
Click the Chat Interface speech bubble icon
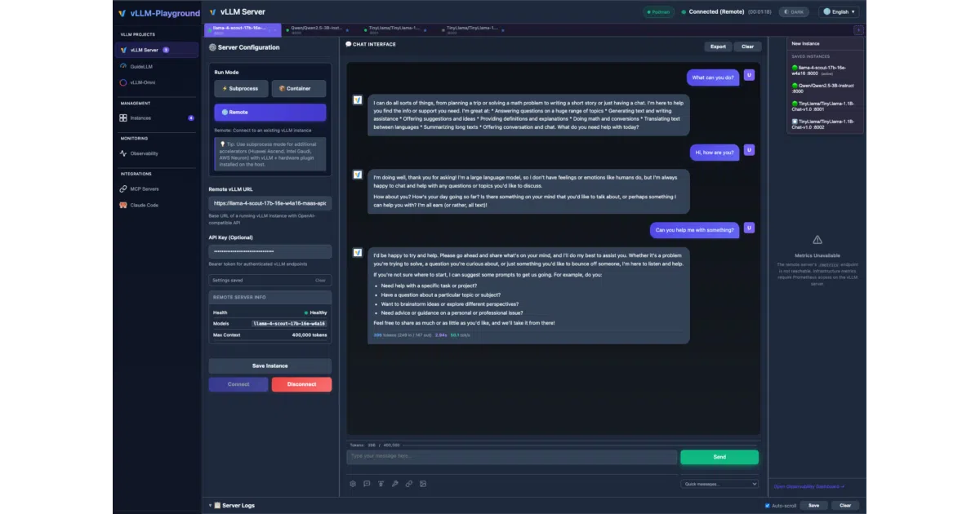349,44
